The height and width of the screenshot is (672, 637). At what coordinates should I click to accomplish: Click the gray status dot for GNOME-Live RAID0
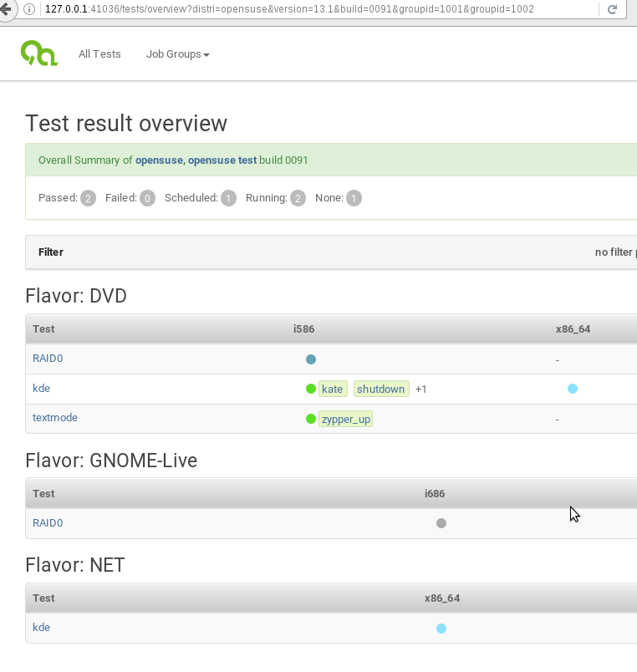[x=441, y=523]
